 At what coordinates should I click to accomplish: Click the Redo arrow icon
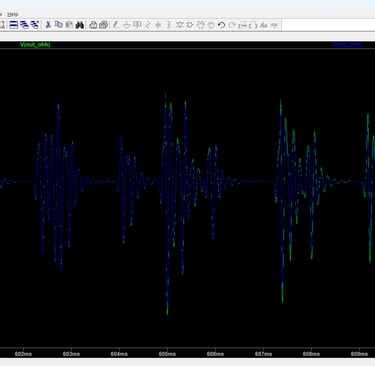click(x=232, y=25)
